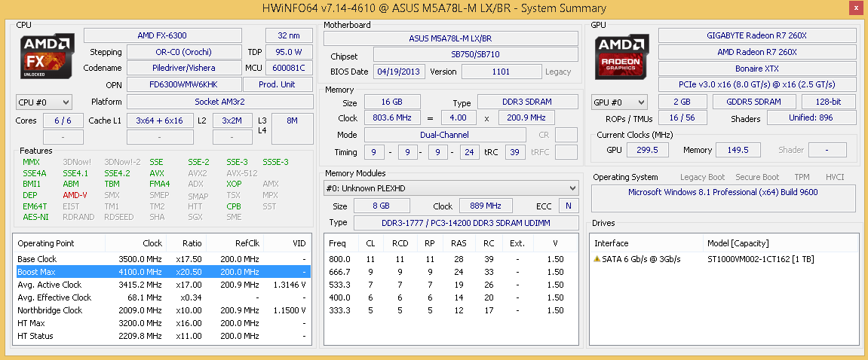Click the 800.0 frequency memory timing row
This screenshot has width=868, height=360.
coord(452,259)
